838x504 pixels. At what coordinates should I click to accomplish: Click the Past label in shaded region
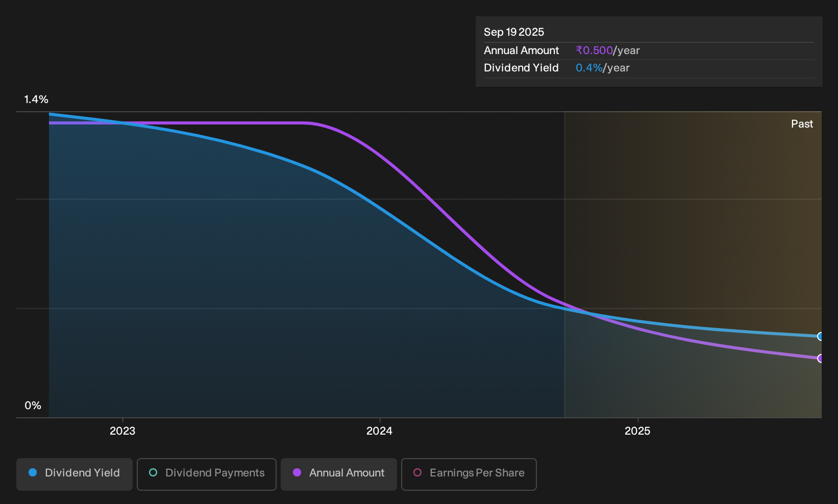pyautogui.click(x=802, y=124)
